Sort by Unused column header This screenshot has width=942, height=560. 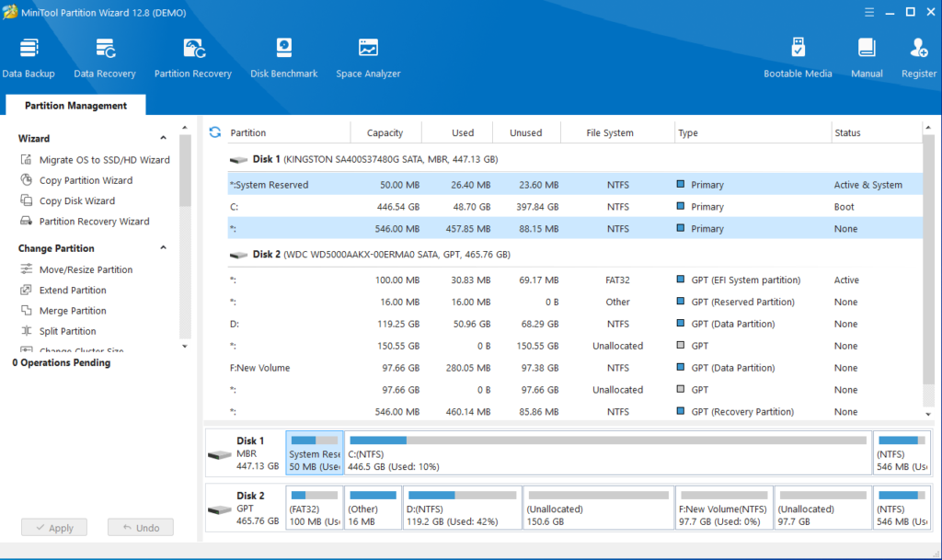point(526,132)
